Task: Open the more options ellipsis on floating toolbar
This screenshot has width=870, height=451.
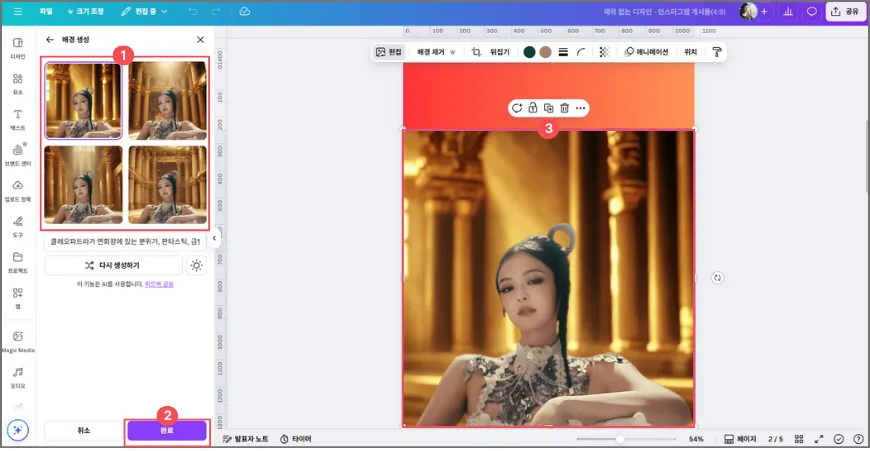Action: 580,108
